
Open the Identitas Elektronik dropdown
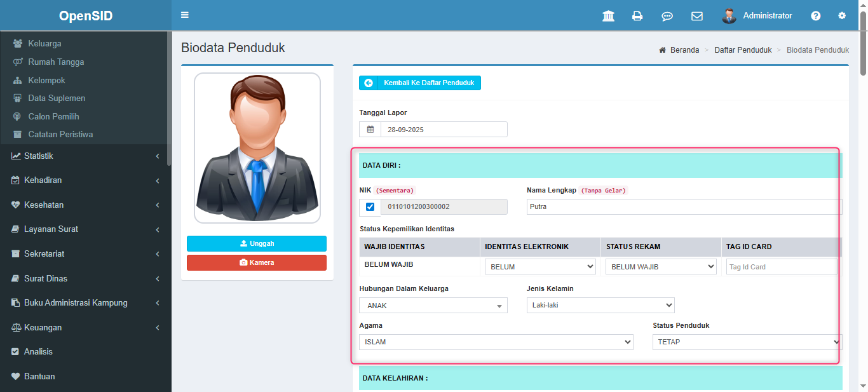click(x=540, y=267)
